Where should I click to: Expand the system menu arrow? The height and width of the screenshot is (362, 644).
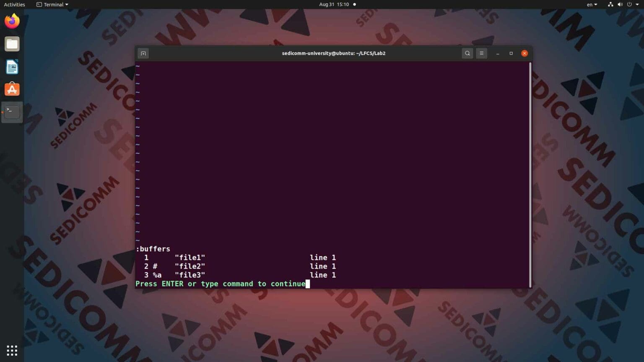click(637, 5)
